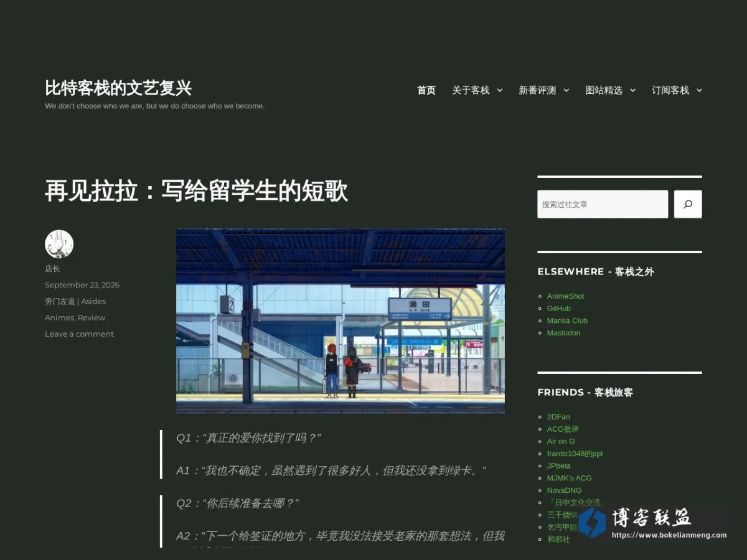Click the quote line Q1：“真正的爱你找到了吗？”

248,438
